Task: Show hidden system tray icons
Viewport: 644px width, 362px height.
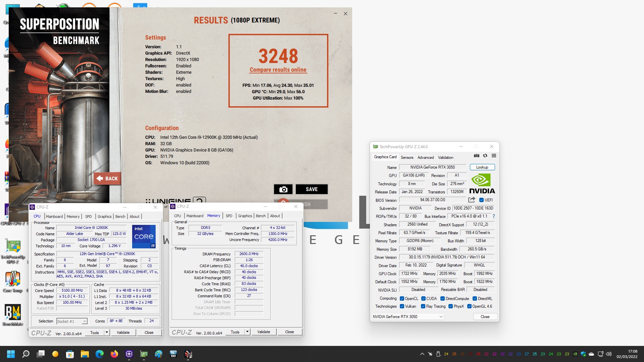Action: [x=422, y=354]
